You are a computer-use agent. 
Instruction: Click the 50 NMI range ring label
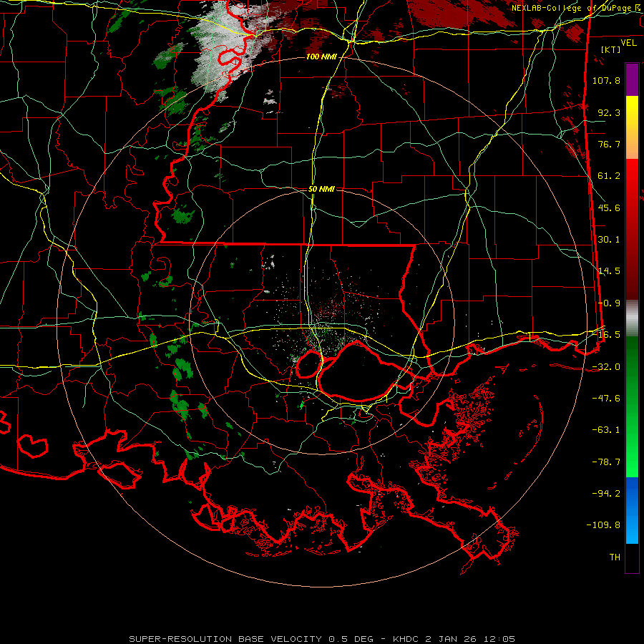(321, 190)
